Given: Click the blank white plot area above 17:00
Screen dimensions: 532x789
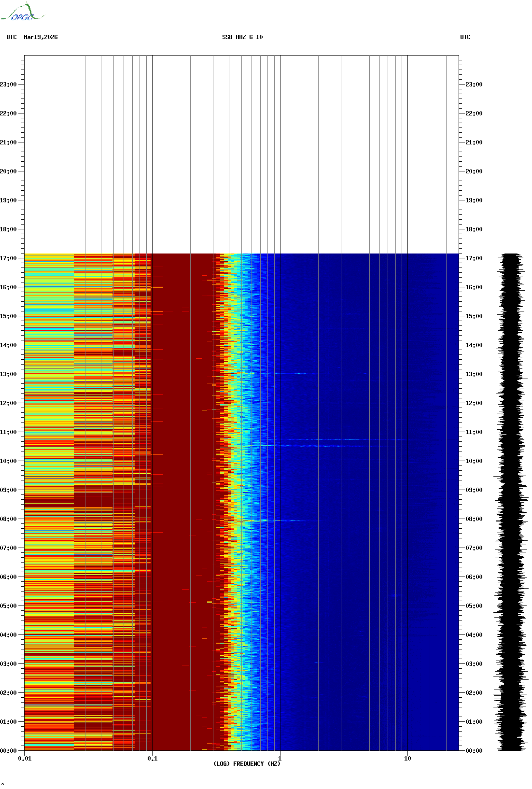Looking at the screenshot, I should [241, 155].
